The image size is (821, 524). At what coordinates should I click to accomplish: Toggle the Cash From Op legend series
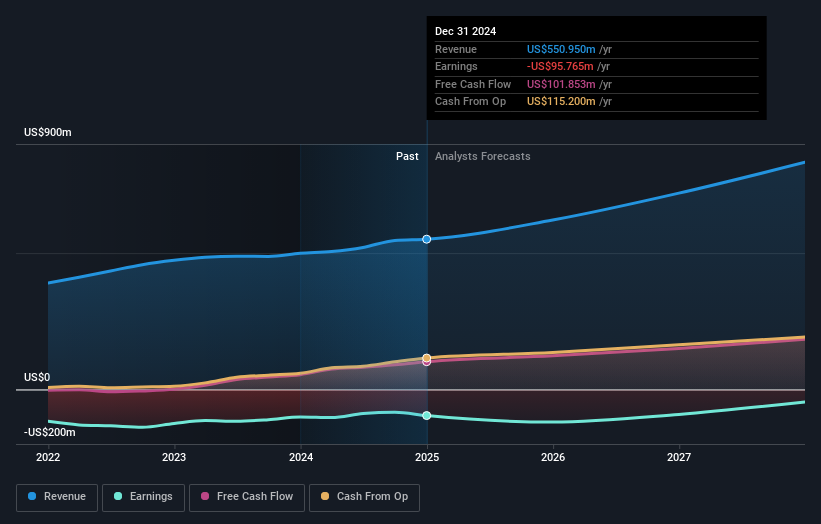(364, 497)
